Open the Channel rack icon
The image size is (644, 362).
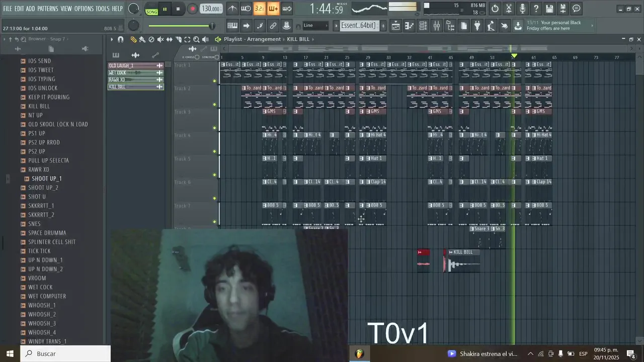click(423, 26)
